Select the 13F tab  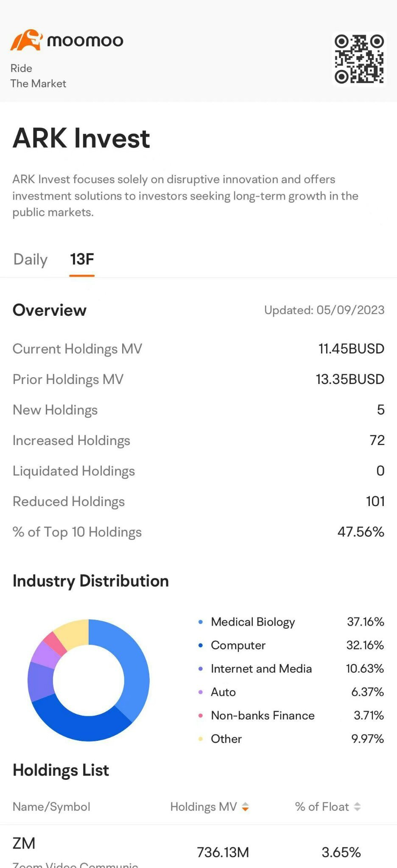tap(82, 259)
